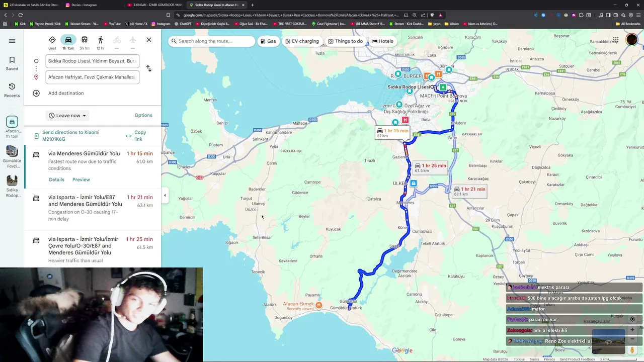Zoom out the map

(x=632, y=339)
